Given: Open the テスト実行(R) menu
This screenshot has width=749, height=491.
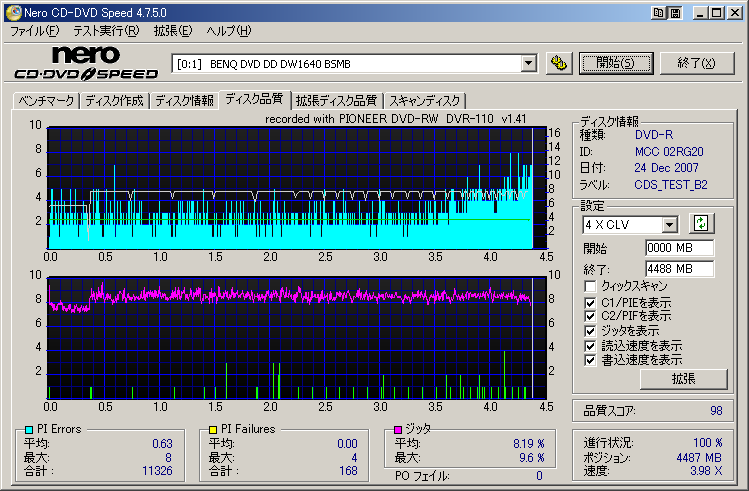Looking at the screenshot, I should (x=106, y=31).
